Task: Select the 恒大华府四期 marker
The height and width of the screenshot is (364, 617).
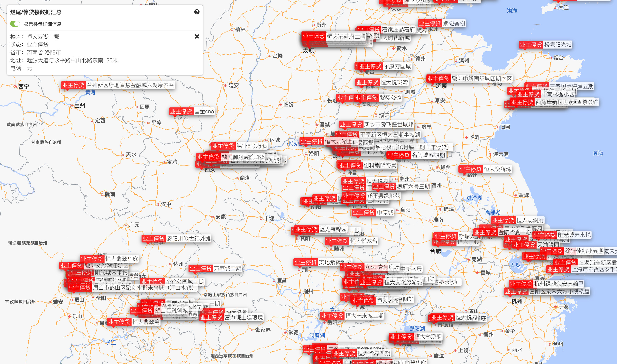Action: (362, 353)
